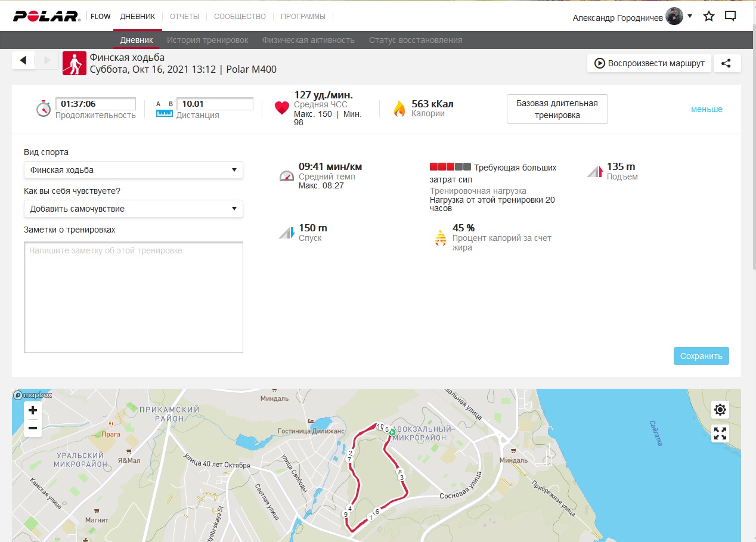
Task: Expand map to fullscreen
Action: point(720,433)
